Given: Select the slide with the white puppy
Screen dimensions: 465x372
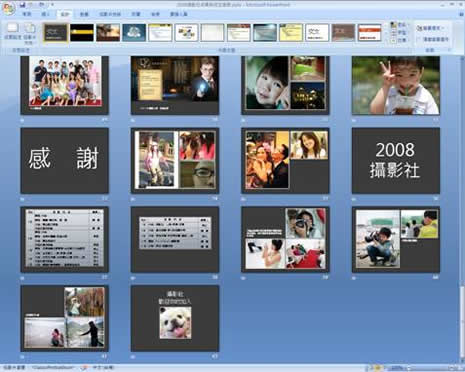Looking at the screenshot, I should (x=175, y=318).
